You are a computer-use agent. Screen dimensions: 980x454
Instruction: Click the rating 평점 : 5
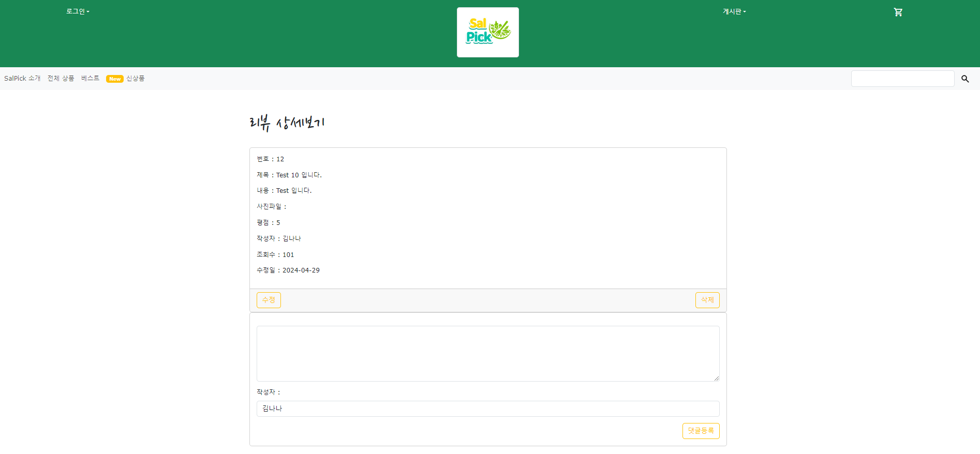268,223
